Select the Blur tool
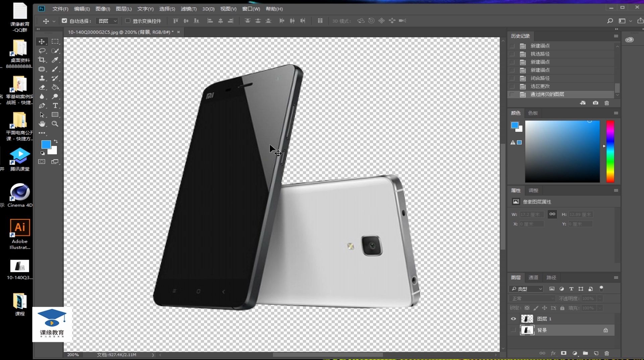This screenshot has width=644, height=360. (x=42, y=96)
